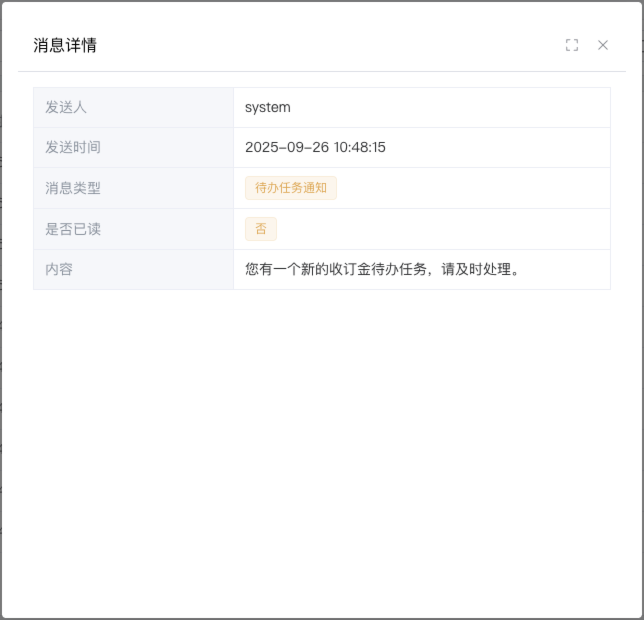Select the 发送人 label cell
Image resolution: width=644 pixels, height=620 pixels.
(133, 107)
